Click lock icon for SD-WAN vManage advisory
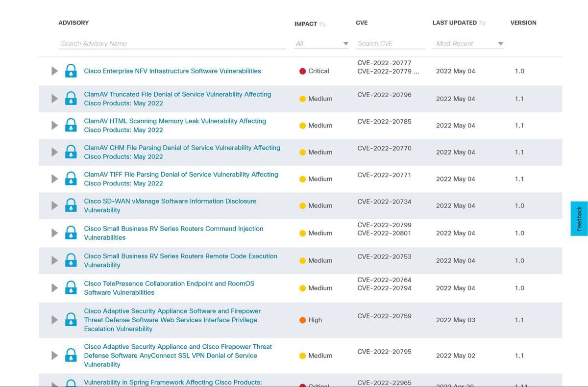 [x=71, y=205]
